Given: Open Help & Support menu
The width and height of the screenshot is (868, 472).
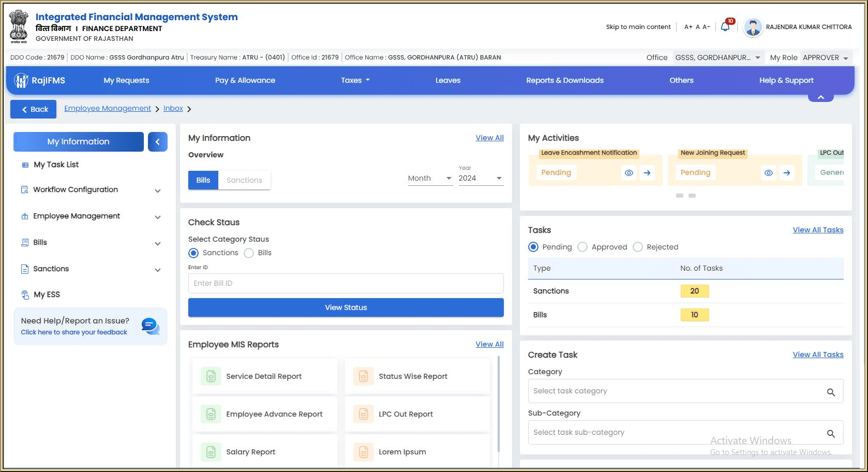Looking at the screenshot, I should pos(786,80).
